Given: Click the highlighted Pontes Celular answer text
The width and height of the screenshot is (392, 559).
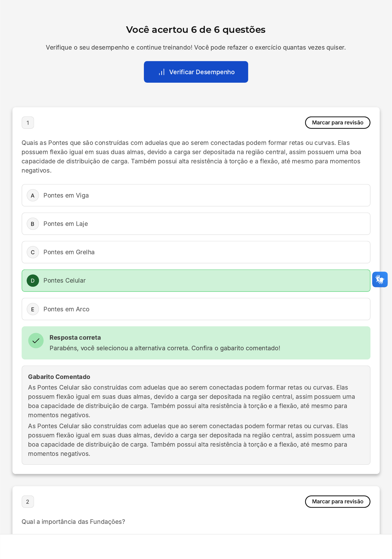Looking at the screenshot, I should tap(65, 281).
